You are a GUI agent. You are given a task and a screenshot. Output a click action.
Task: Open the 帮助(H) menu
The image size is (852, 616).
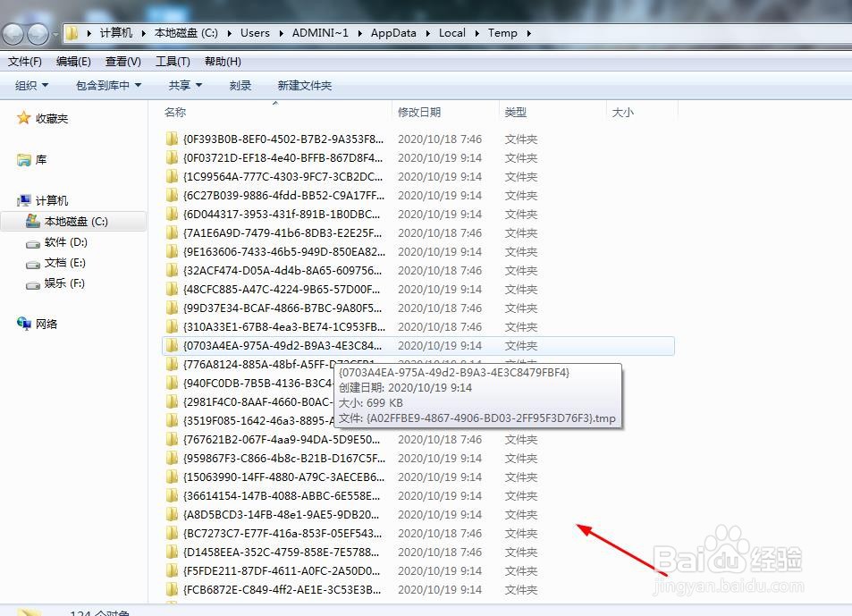(223, 62)
